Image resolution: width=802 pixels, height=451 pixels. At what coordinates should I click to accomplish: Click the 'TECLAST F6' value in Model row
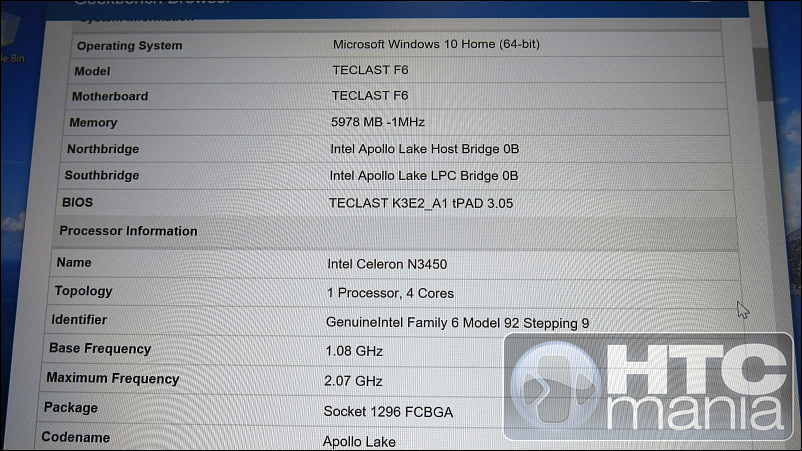coord(370,70)
